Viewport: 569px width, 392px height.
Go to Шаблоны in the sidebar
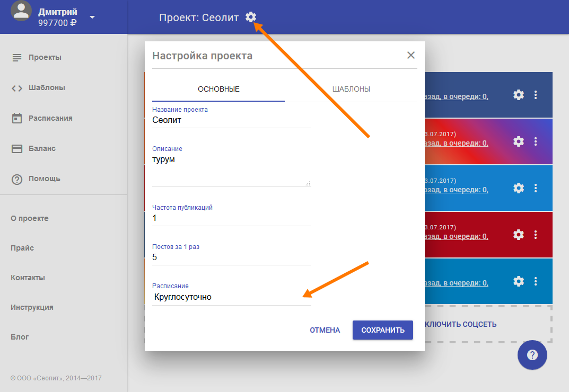click(x=47, y=87)
